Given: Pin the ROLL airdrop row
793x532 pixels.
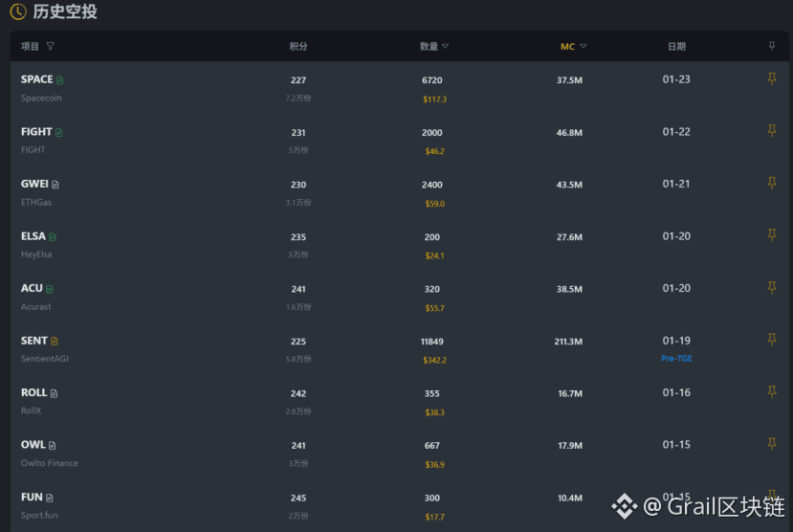Looking at the screenshot, I should point(772,392).
